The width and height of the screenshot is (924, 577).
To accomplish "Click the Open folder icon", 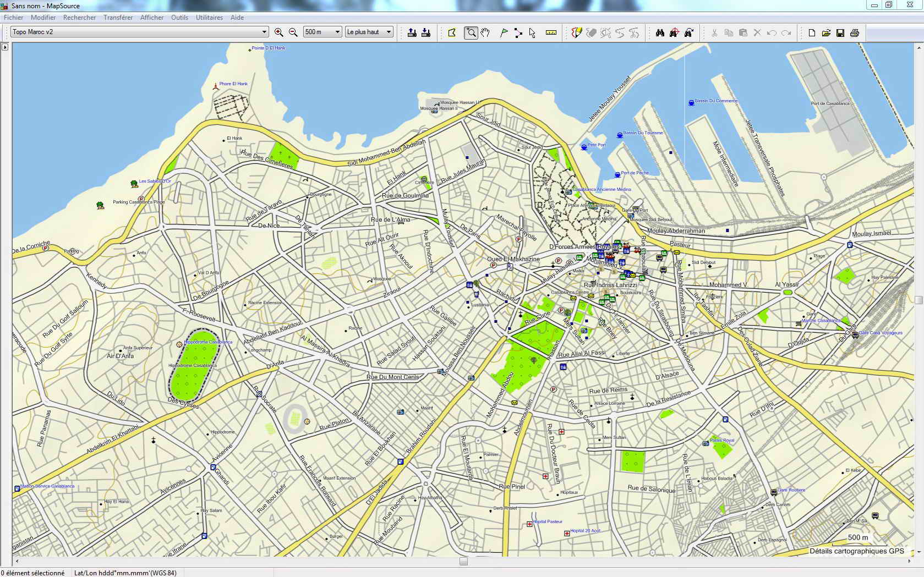I will pyautogui.click(x=826, y=32).
